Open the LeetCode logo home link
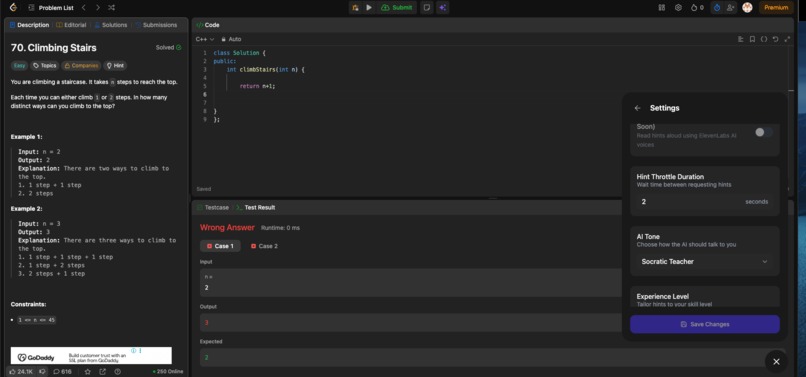The image size is (806, 377). coord(13,8)
